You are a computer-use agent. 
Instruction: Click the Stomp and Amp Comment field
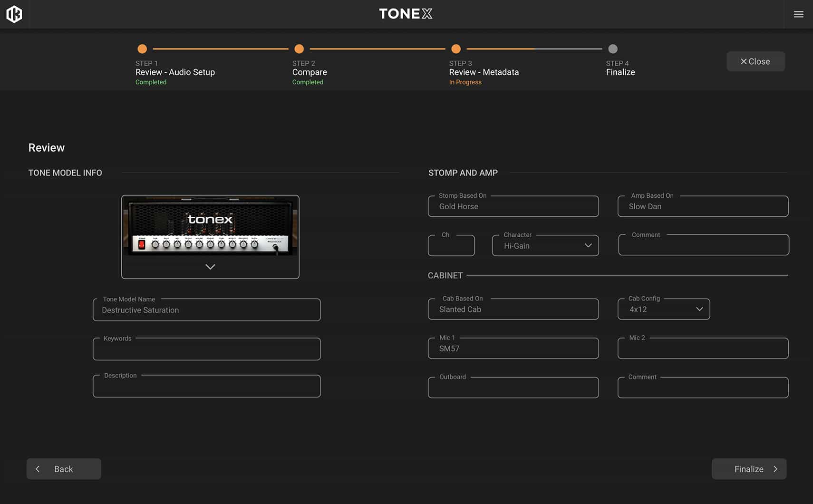[x=704, y=245]
